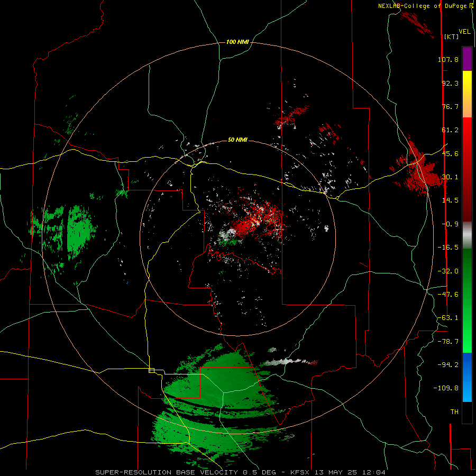Click the [KT] units label
This screenshot has width=476, height=476.
(x=452, y=36)
